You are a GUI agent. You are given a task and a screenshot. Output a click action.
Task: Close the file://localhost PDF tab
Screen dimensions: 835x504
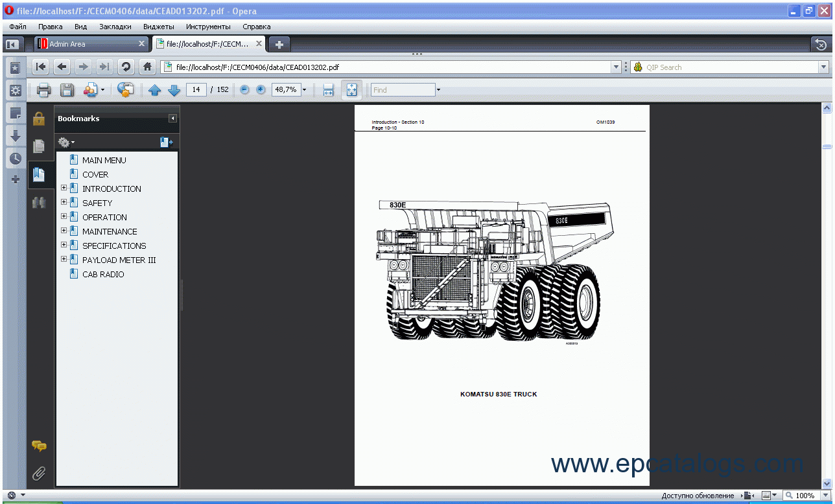click(x=259, y=44)
